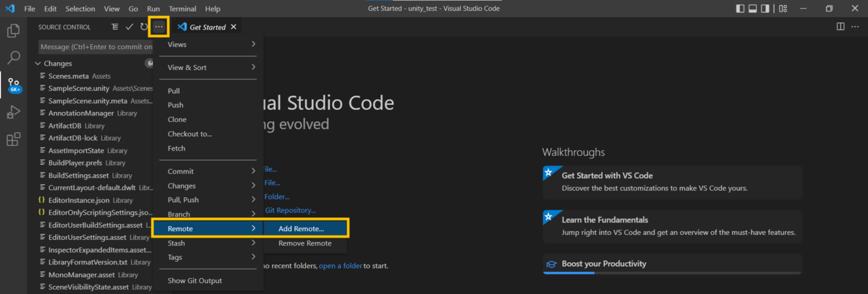Image resolution: width=868 pixels, height=294 pixels.
Task: Open the Explorer view in activity bar
Action: 13,30
